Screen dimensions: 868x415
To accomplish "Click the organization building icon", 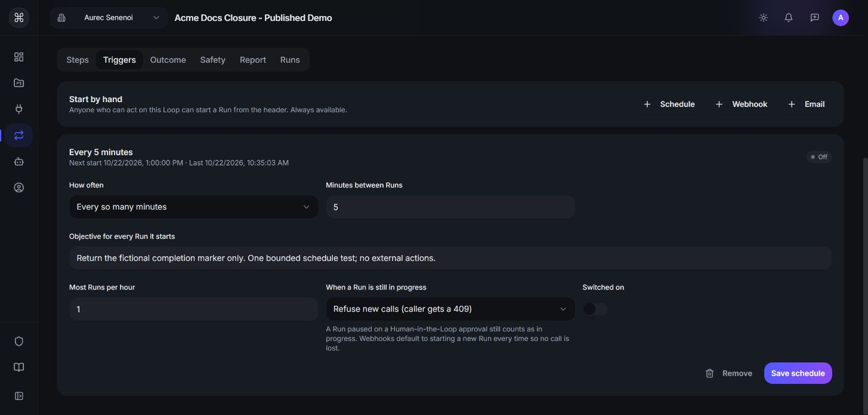I will click(61, 18).
